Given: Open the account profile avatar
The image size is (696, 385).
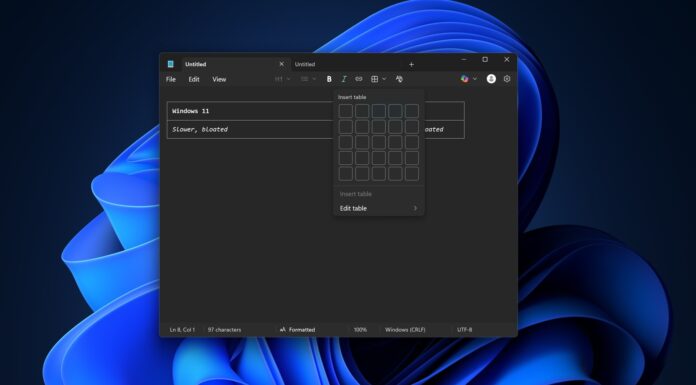Looking at the screenshot, I should pos(491,79).
